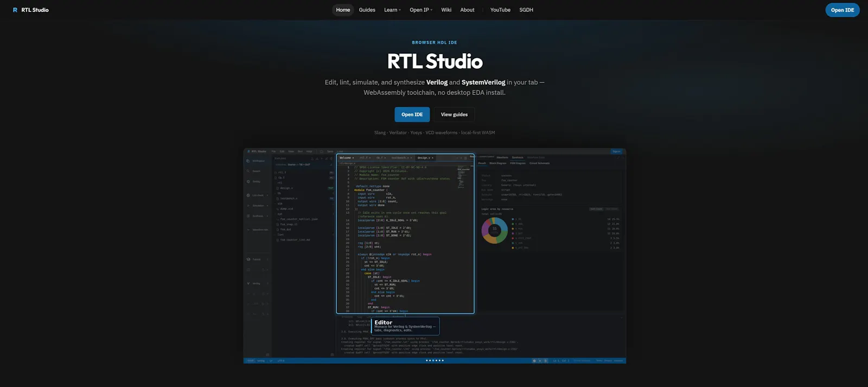Click the red legend swatch in resource list
The width and height of the screenshot is (868, 387).
(513, 238)
